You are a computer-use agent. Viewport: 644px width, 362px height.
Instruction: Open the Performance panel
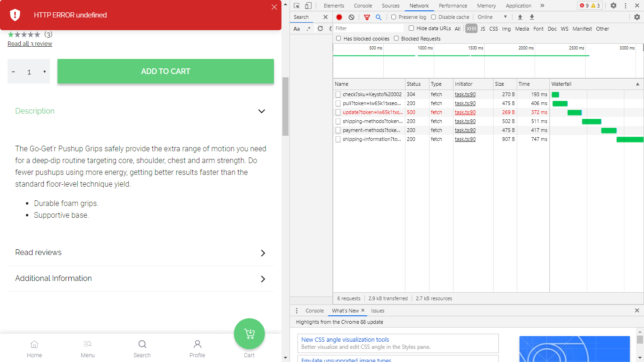(453, 6)
